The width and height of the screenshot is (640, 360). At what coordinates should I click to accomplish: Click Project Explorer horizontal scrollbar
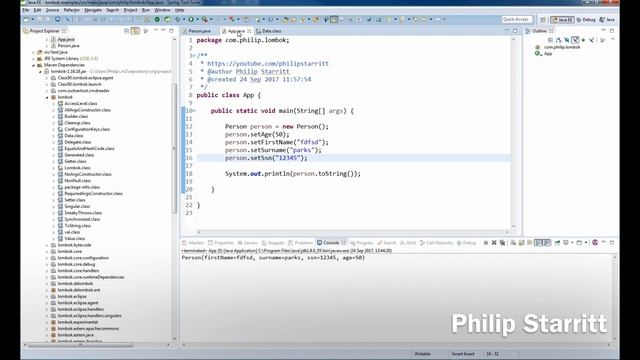80,345
